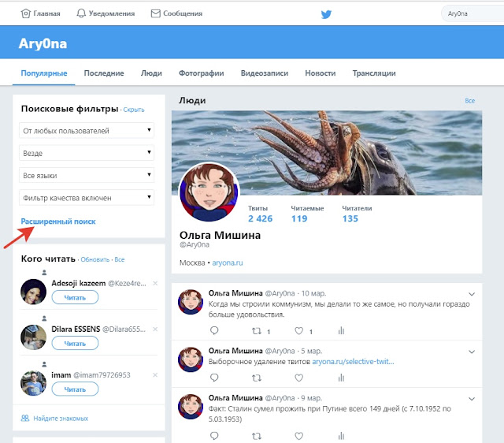Retweet the 10 мар. communism tweet
The height and width of the screenshot is (443, 504).
click(x=256, y=331)
